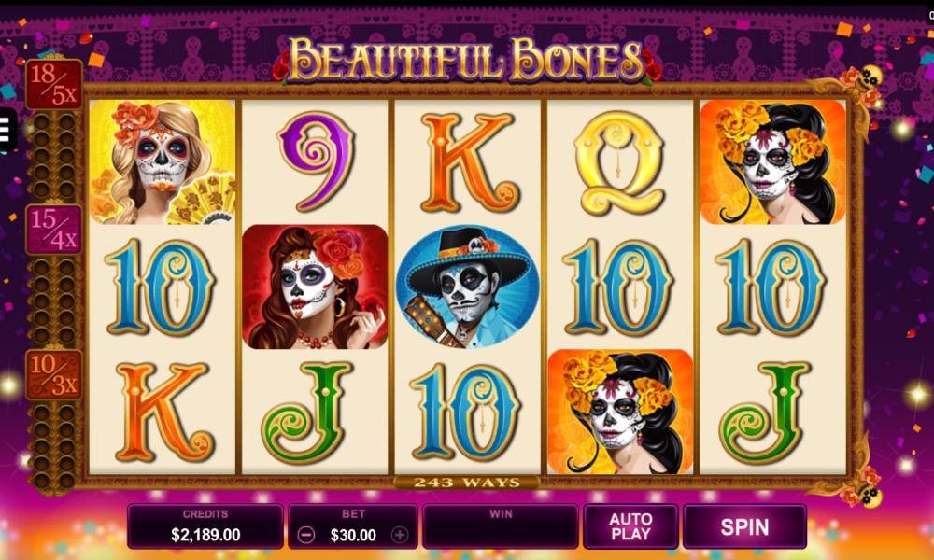934x560 pixels.
Task: Click the sombrero guitarist skull symbol
Action: [x=468, y=287]
